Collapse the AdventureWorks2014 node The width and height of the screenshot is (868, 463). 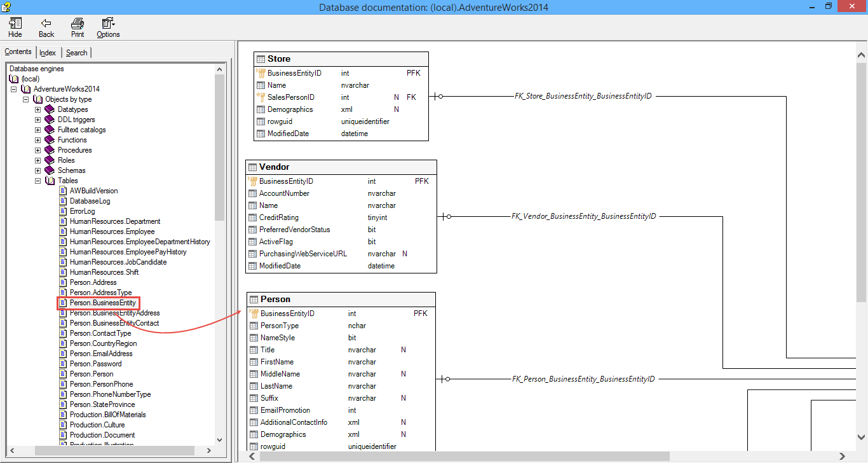[15, 89]
